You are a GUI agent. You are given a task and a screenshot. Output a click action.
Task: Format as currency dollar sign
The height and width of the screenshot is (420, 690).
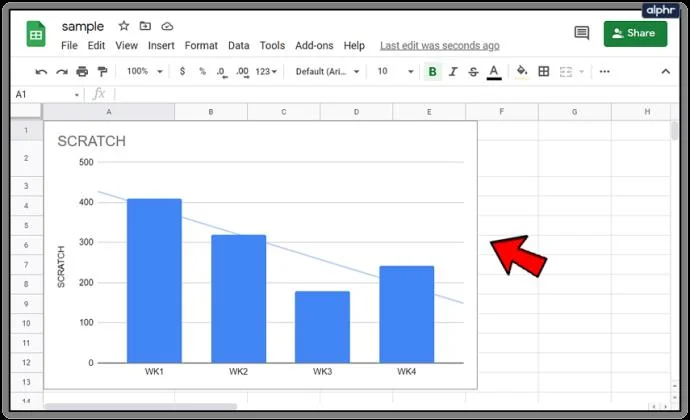182,71
